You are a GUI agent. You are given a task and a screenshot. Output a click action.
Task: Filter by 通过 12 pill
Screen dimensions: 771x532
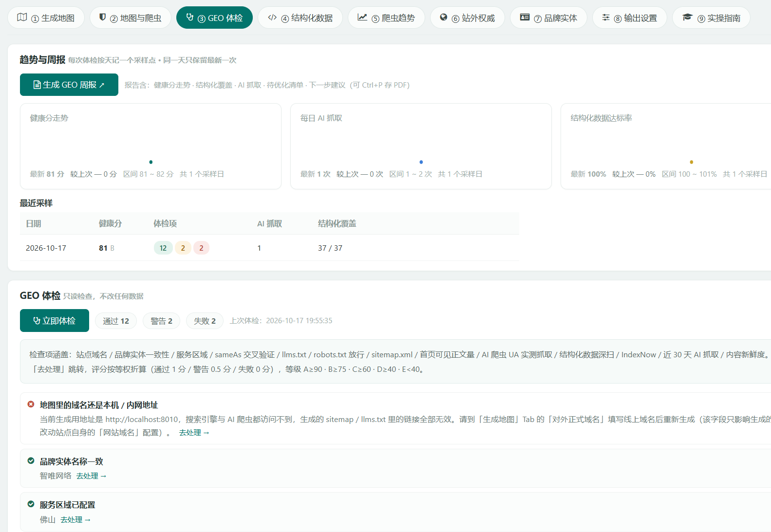point(116,321)
